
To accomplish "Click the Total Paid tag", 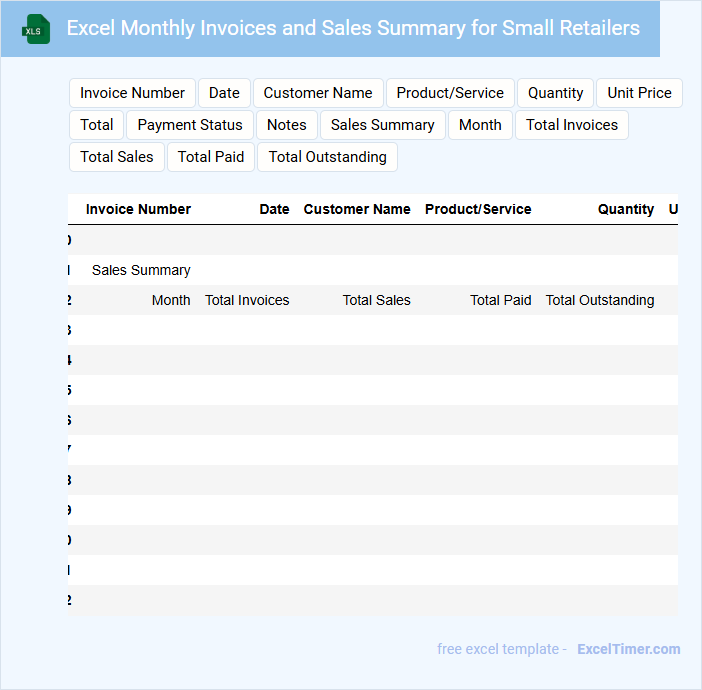I will 211,157.
